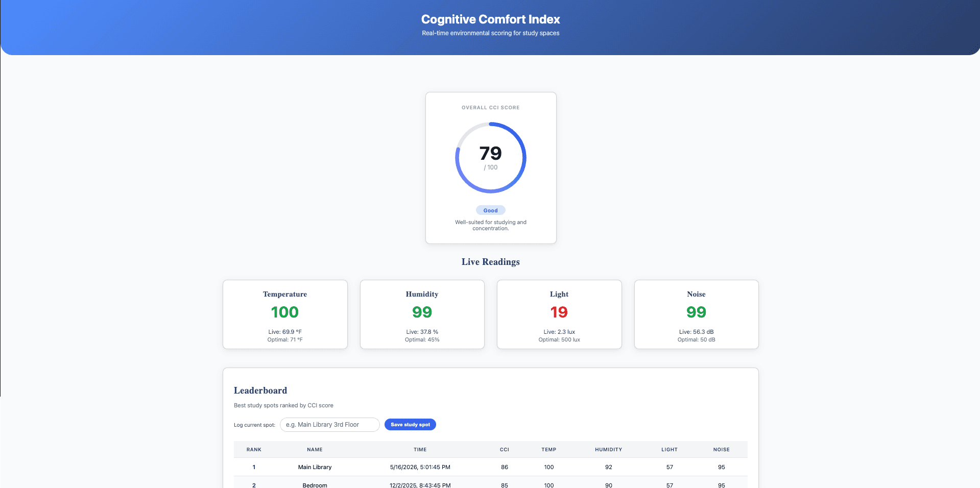Click timestamp 5/16/2026, 5:01:45 PM
980x488 pixels.
point(420,467)
